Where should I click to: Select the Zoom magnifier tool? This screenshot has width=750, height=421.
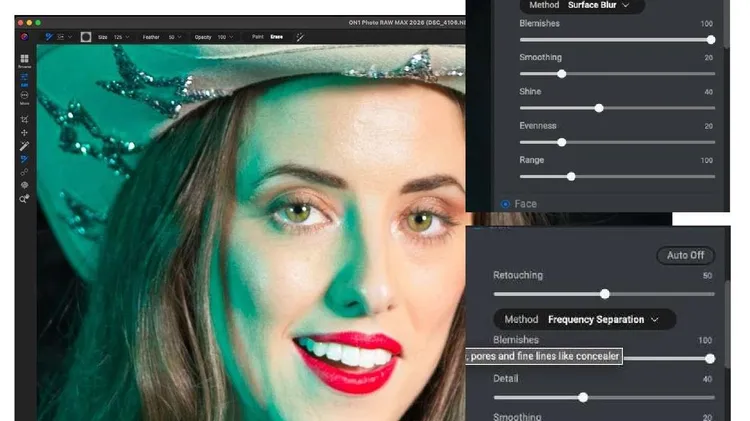24,199
